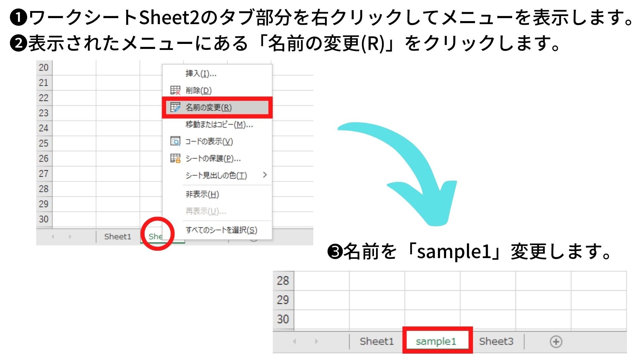Click the right sheet-scroll arrow in the bottom screenshot
644x362 pixels.
[316, 341]
